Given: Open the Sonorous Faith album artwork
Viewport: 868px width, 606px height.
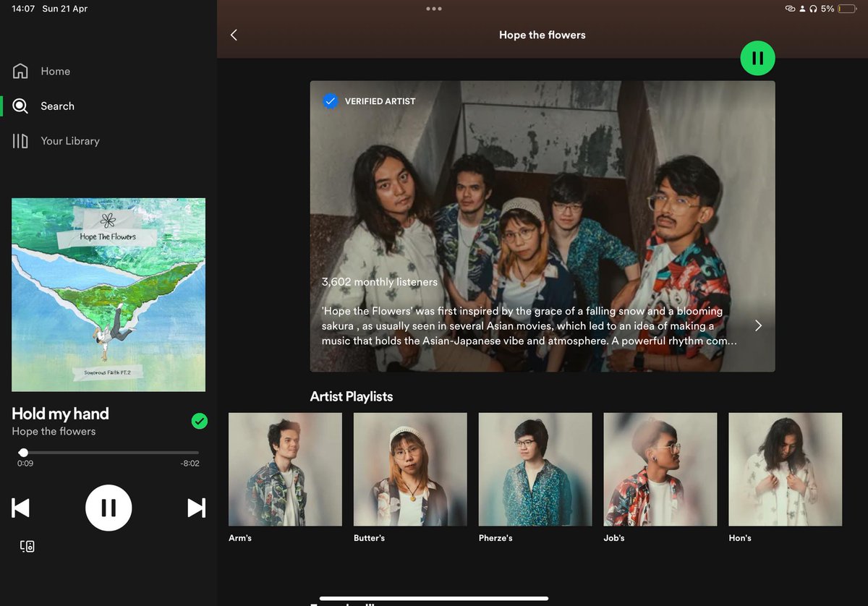Looking at the screenshot, I should click(109, 295).
